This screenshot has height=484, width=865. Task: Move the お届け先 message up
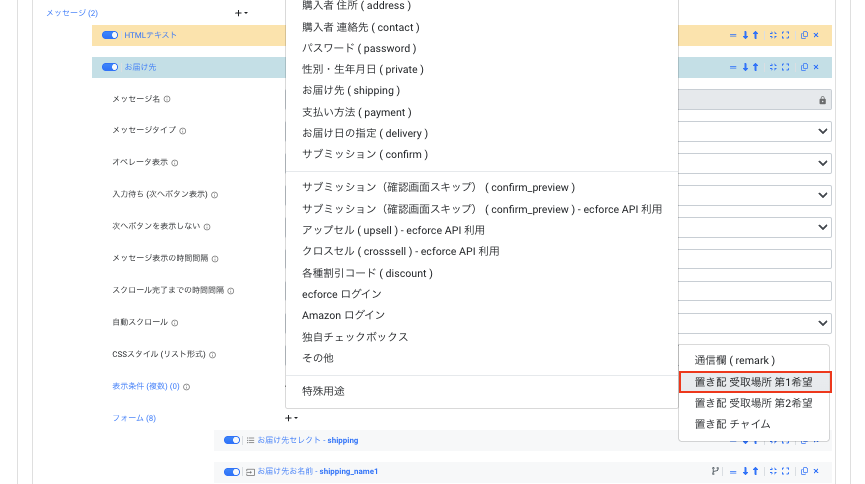click(x=755, y=67)
